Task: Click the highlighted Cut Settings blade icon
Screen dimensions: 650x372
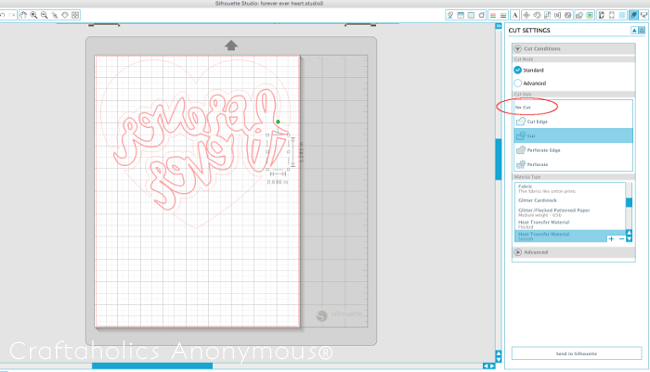Action: [x=633, y=15]
